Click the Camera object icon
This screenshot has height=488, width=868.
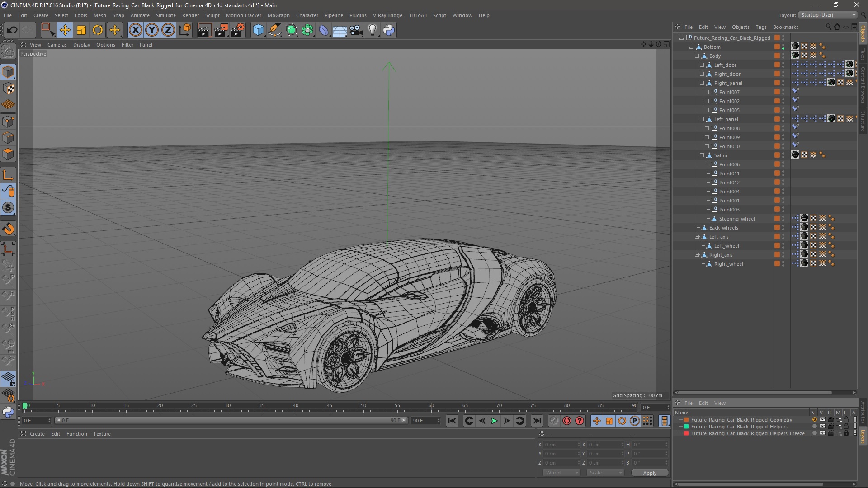click(356, 30)
